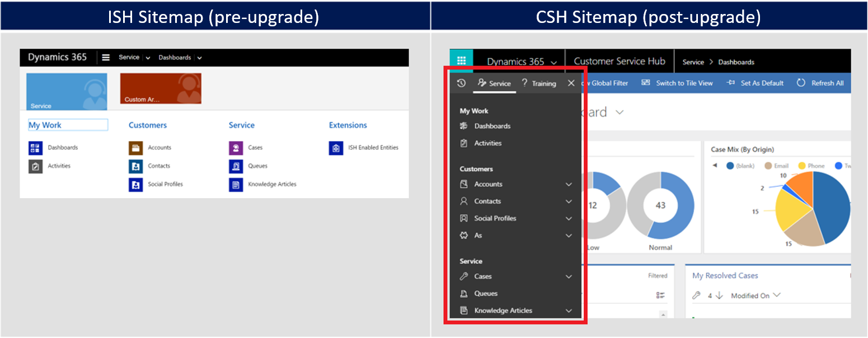Toggle the hamburger navigation menu
This screenshot has width=868, height=338.
(x=106, y=57)
